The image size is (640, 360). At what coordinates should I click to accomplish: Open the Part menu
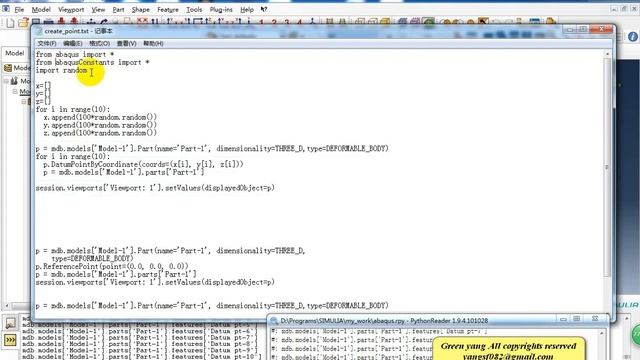click(x=118, y=9)
